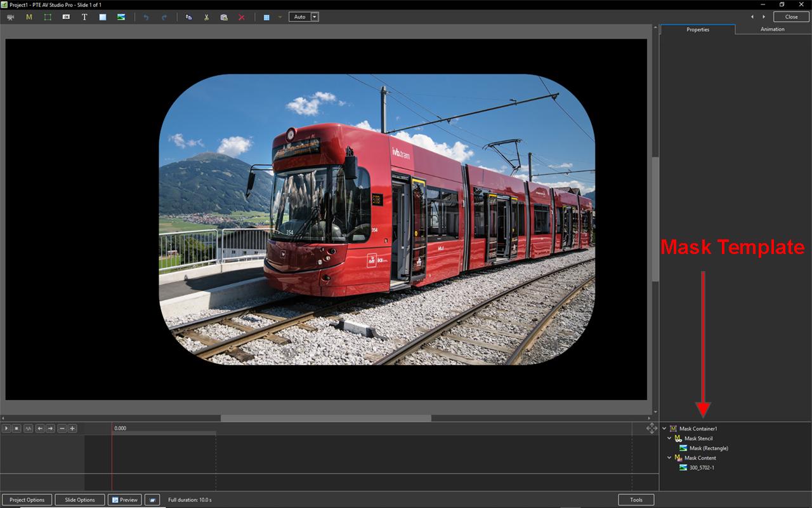Open Project Options
812x508 pixels.
tap(27, 500)
